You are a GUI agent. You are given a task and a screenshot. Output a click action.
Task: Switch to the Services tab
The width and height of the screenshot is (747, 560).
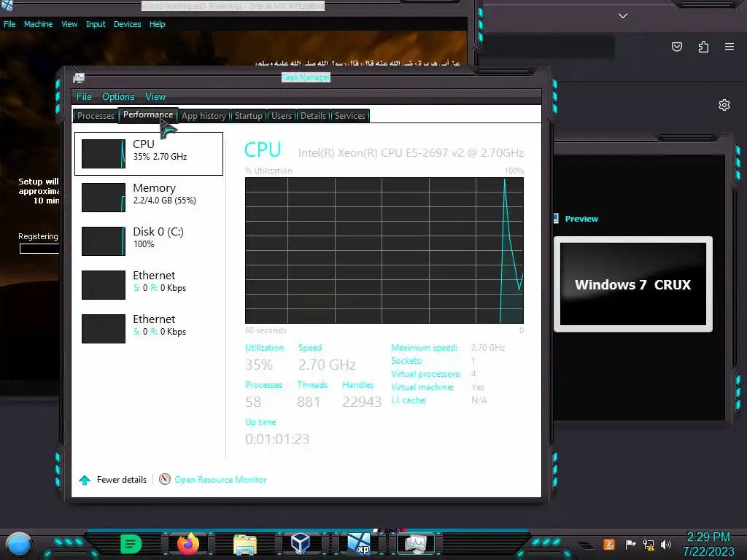[350, 116]
